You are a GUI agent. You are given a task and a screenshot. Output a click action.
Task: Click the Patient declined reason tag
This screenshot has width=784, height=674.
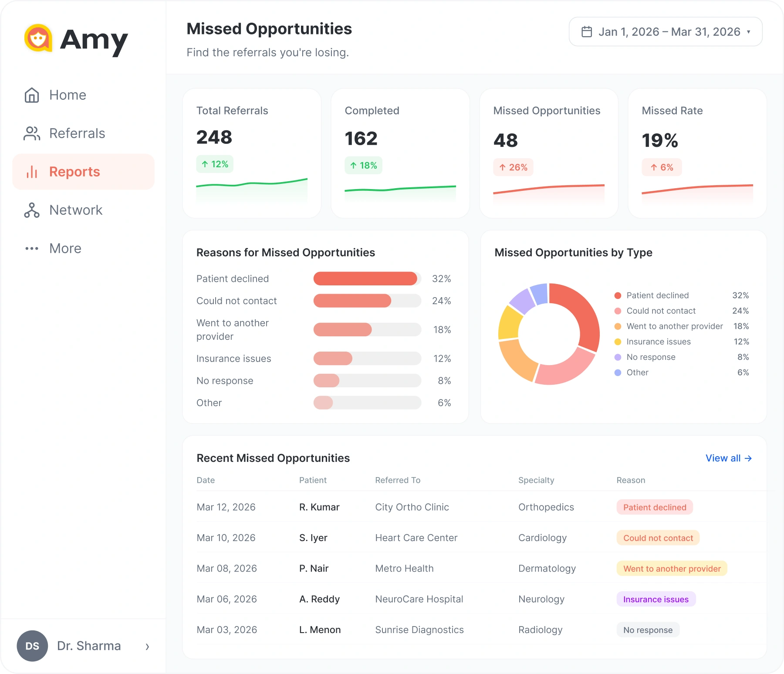655,507
